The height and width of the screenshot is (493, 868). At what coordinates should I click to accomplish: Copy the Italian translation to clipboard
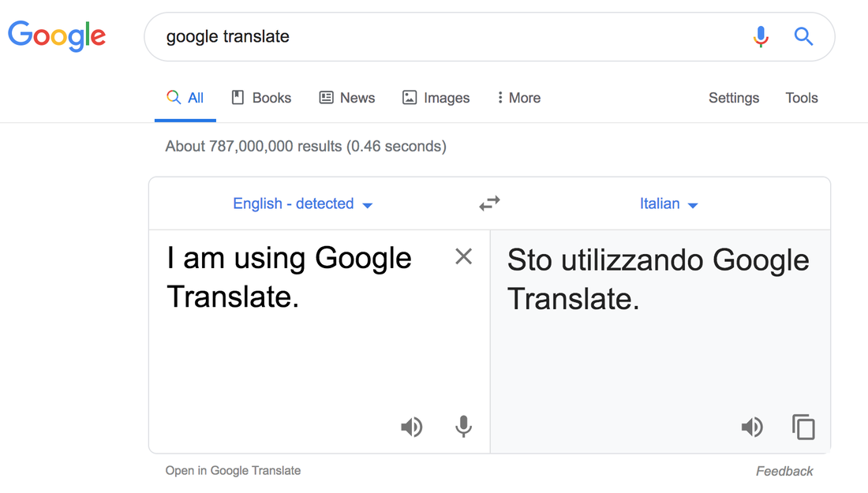(x=803, y=427)
